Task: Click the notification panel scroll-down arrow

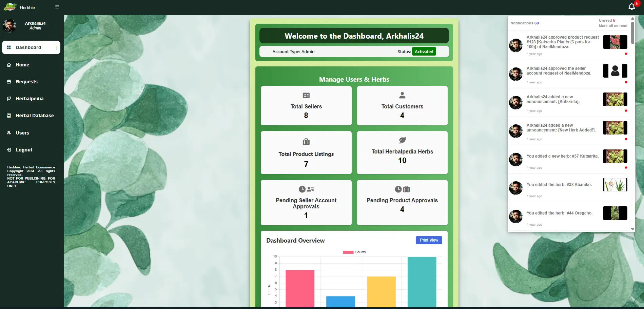Action: 632,229
